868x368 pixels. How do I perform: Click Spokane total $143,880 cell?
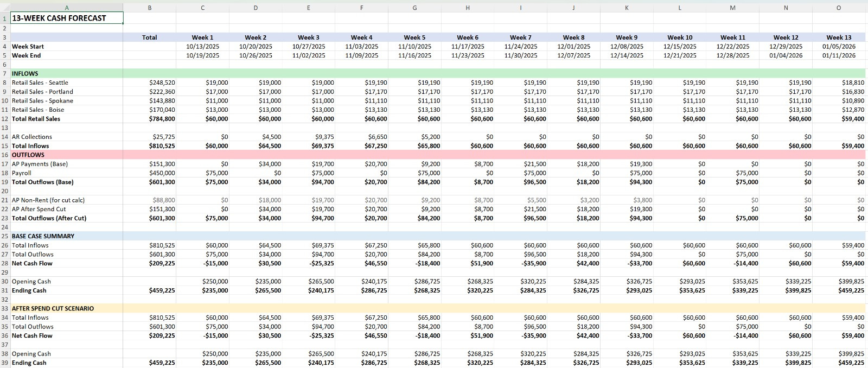tap(150, 100)
